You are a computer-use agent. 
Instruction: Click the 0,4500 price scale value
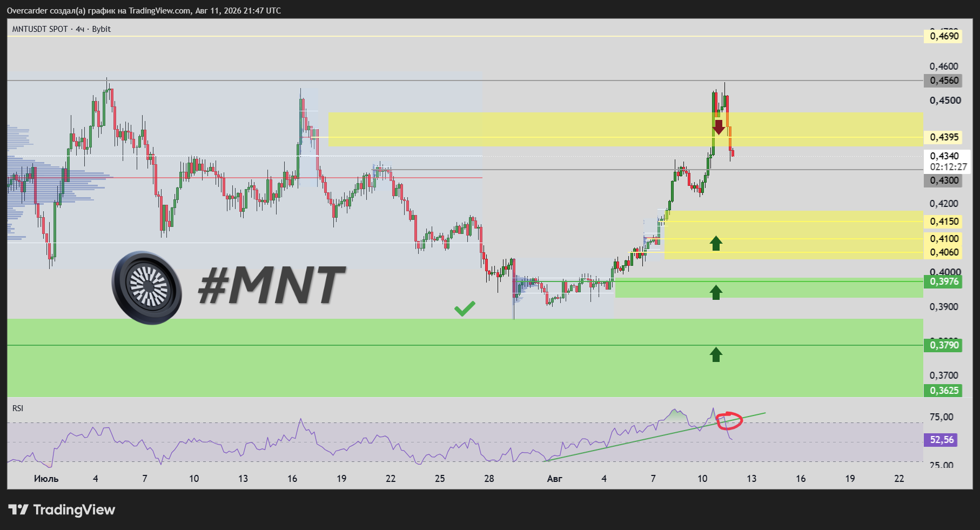tap(945, 100)
